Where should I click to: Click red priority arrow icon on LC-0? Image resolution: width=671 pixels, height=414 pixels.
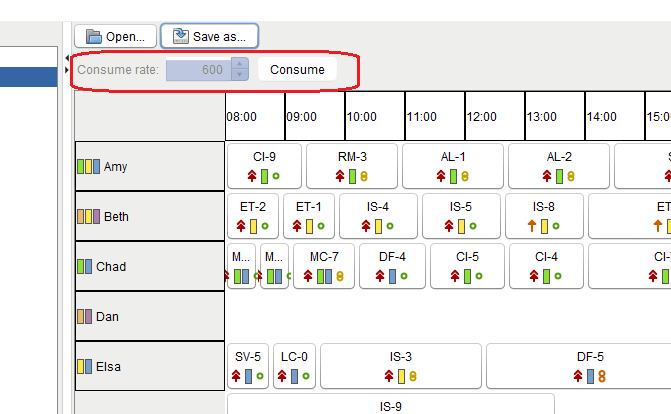pyautogui.click(x=282, y=376)
